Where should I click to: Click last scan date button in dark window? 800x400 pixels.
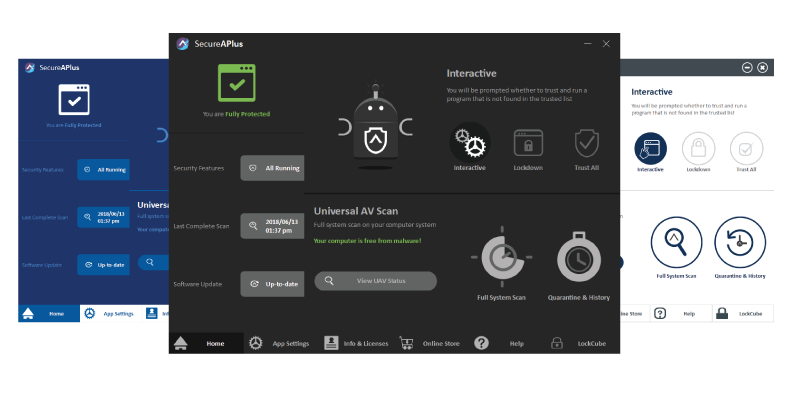coord(272,226)
